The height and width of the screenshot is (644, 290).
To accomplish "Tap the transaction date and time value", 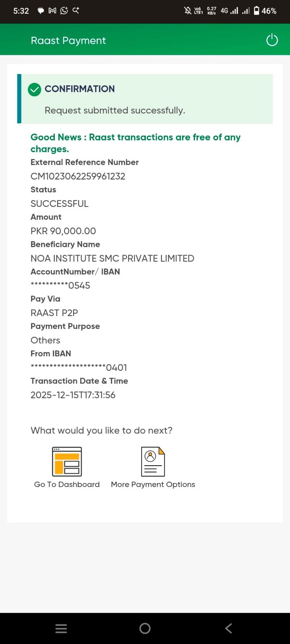I will coord(73,395).
